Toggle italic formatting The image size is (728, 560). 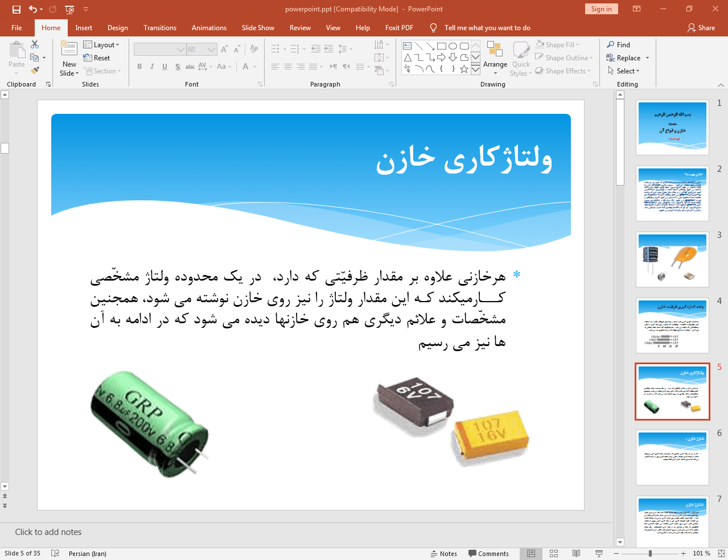click(152, 67)
